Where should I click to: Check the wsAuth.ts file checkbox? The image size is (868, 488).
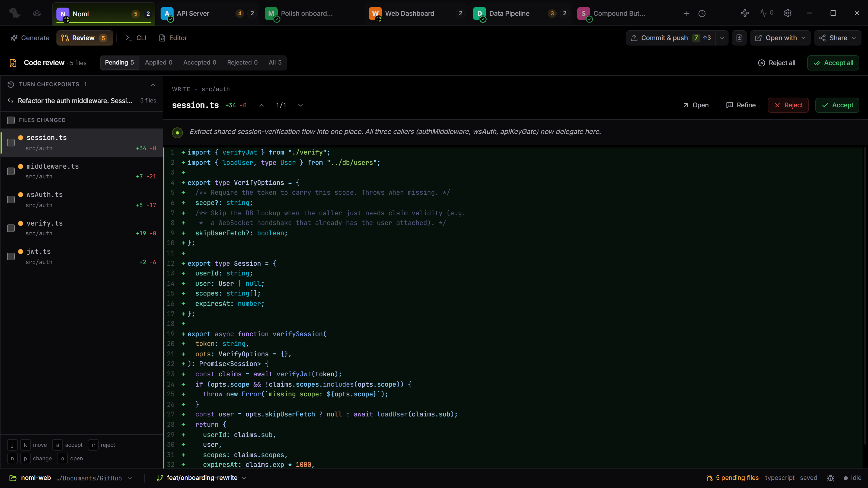click(11, 200)
